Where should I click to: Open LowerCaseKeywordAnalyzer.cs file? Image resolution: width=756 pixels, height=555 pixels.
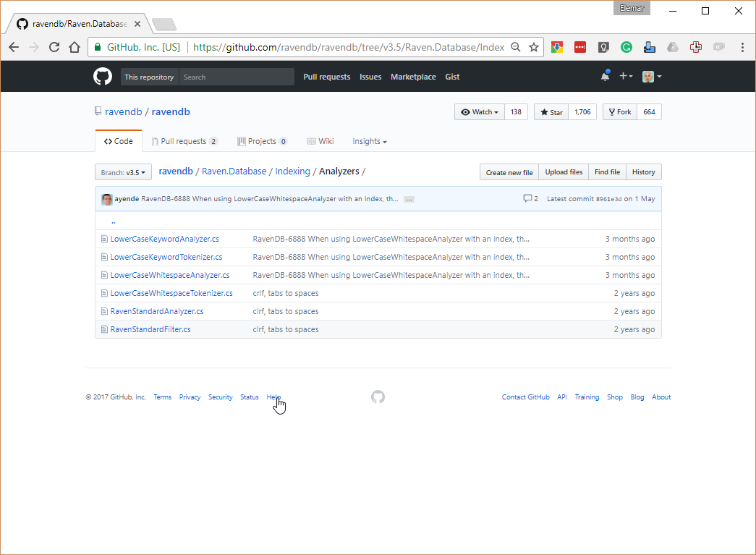tap(164, 240)
